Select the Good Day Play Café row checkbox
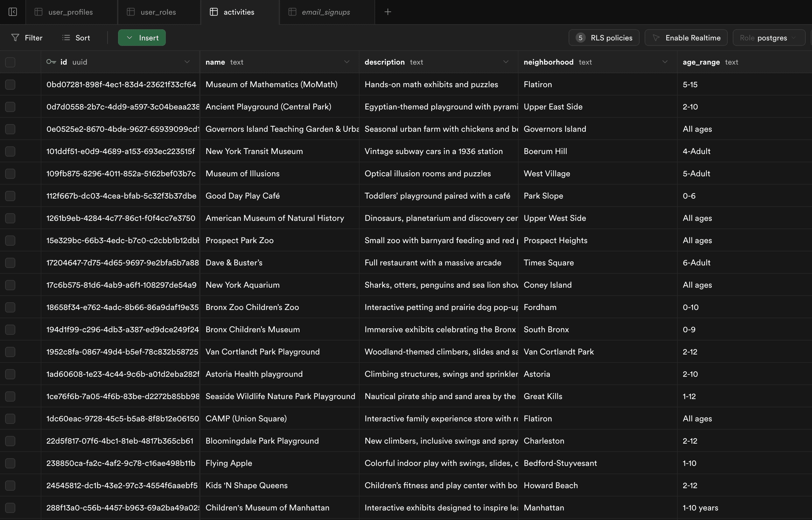Image resolution: width=812 pixels, height=520 pixels. coord(10,196)
